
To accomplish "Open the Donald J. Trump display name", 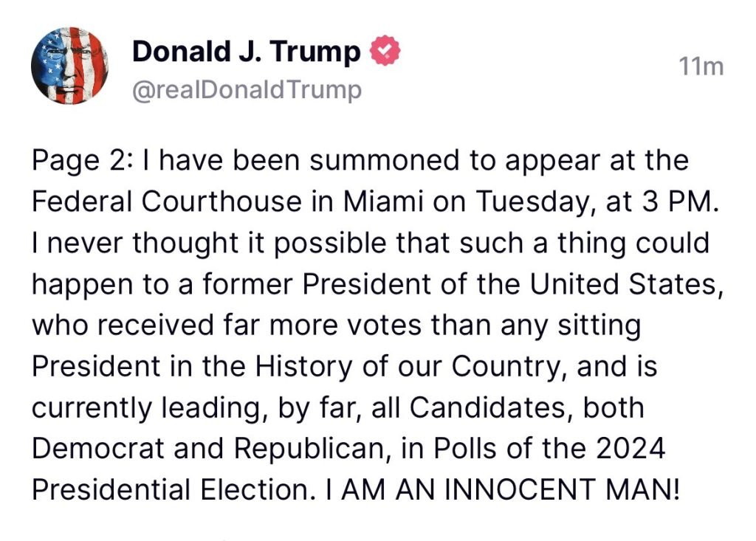I will (x=247, y=52).
